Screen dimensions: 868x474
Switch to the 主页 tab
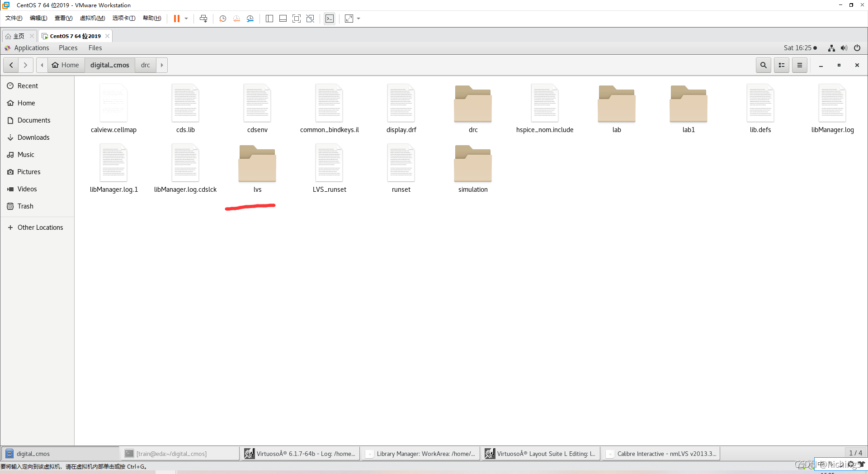point(18,36)
